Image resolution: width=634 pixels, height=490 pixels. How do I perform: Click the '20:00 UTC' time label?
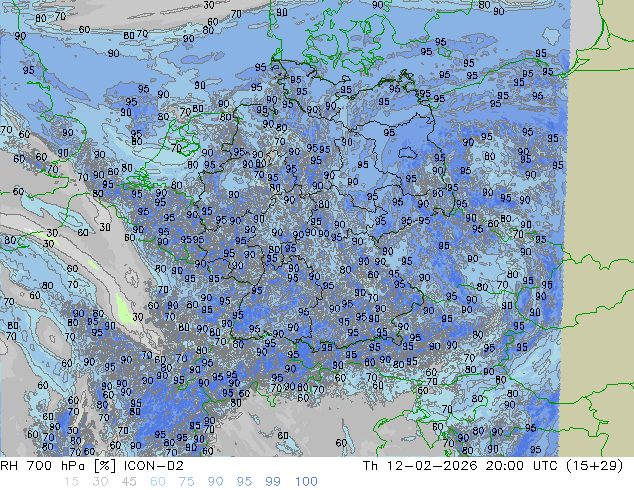point(522,466)
